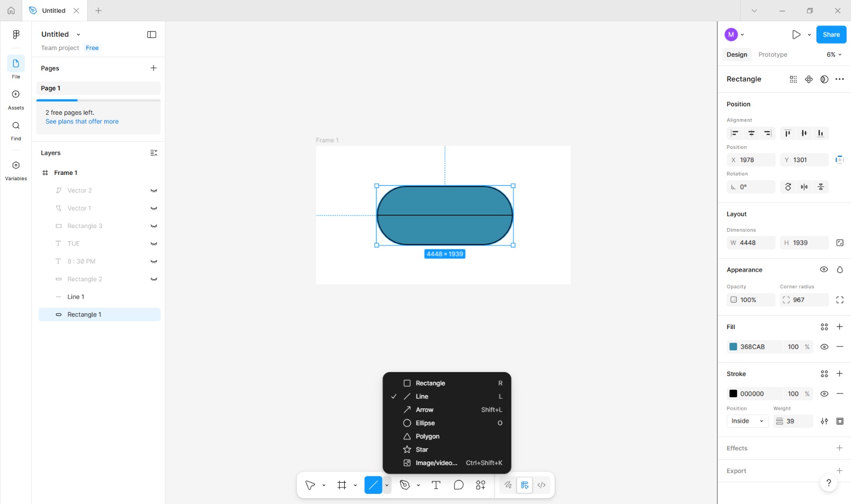Flip the selection horizontally
Viewport: 851px width, 504px height.
pyautogui.click(x=804, y=187)
